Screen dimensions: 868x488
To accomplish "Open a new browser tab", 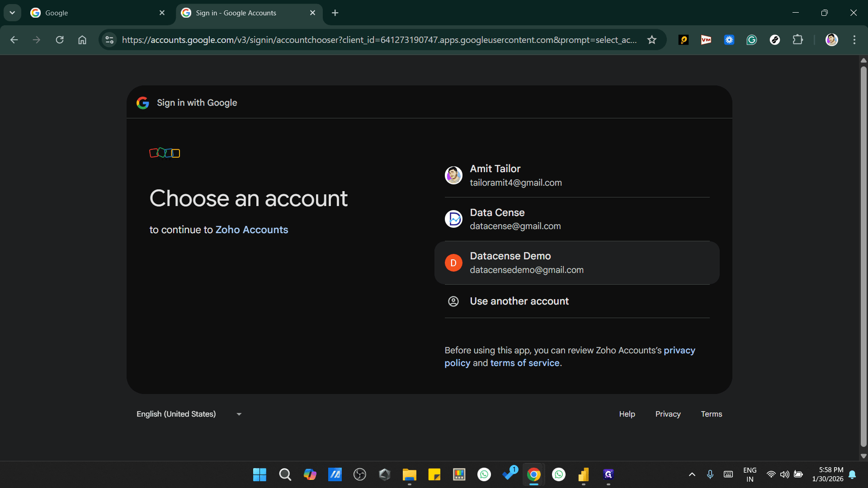I will pyautogui.click(x=335, y=13).
